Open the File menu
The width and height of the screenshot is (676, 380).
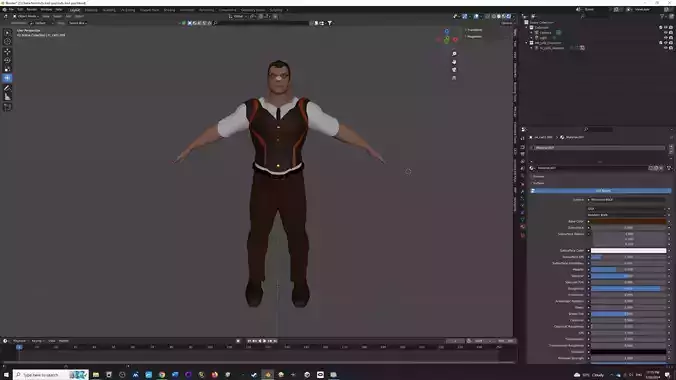point(12,9)
